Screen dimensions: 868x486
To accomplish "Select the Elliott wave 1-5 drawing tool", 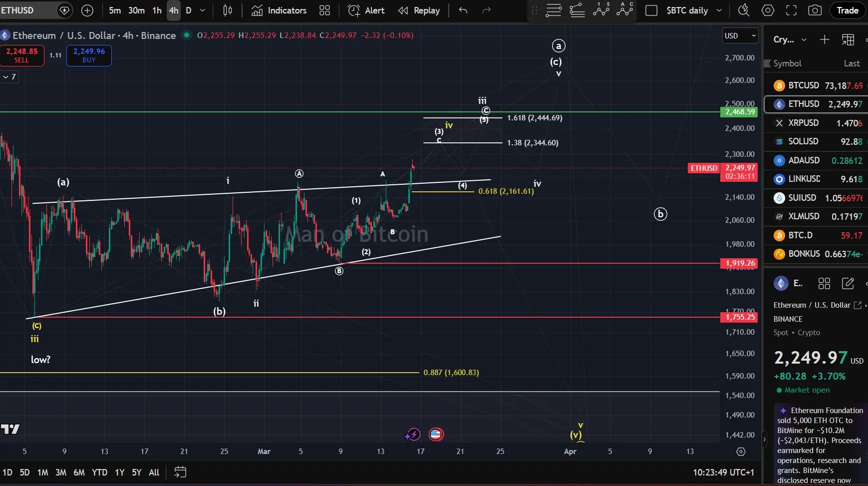I will click(601, 9).
